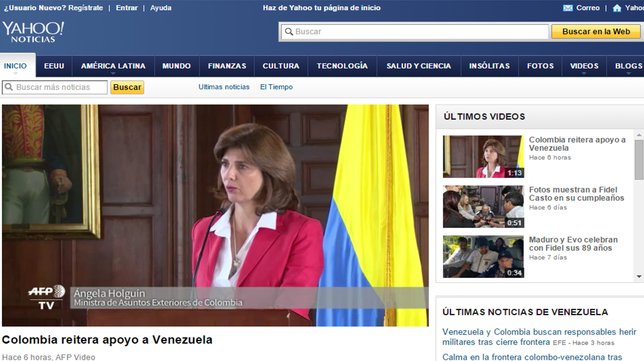Open the AMÉRICA LATINA section
This screenshot has width=644, height=361.
coord(113,66)
